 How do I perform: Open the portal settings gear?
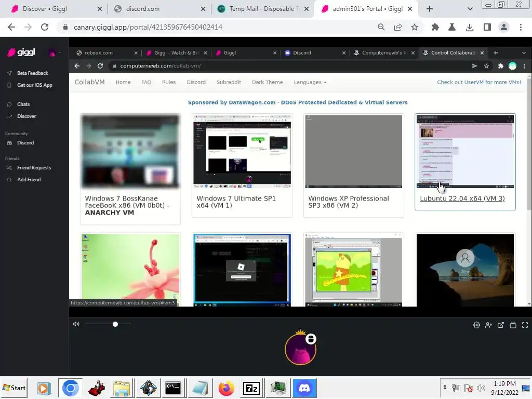[476, 325]
